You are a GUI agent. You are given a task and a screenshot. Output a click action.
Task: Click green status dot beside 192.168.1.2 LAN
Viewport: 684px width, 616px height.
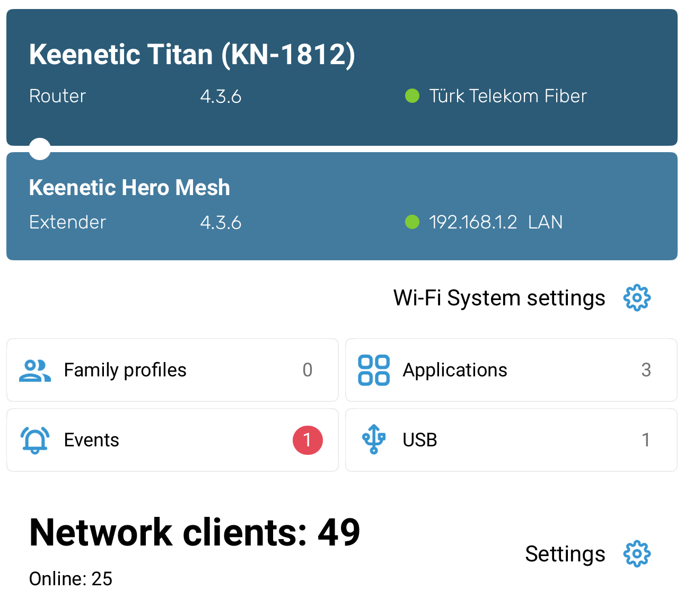pos(412,222)
